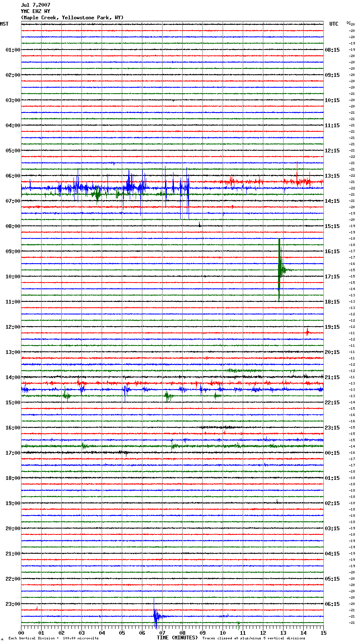Click the "17:00" MST time label
This screenshot has height=644, width=357.
click(13, 453)
